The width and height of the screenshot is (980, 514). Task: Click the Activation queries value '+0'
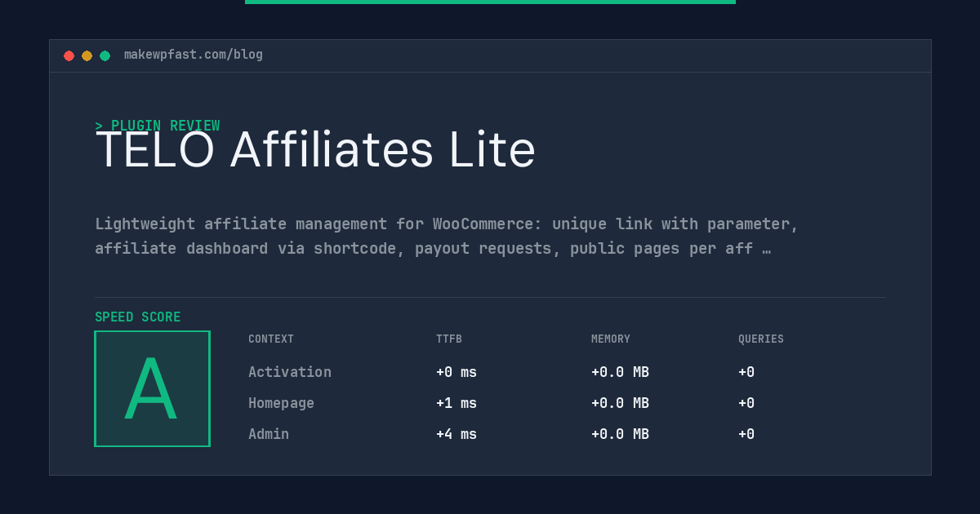[746, 372]
